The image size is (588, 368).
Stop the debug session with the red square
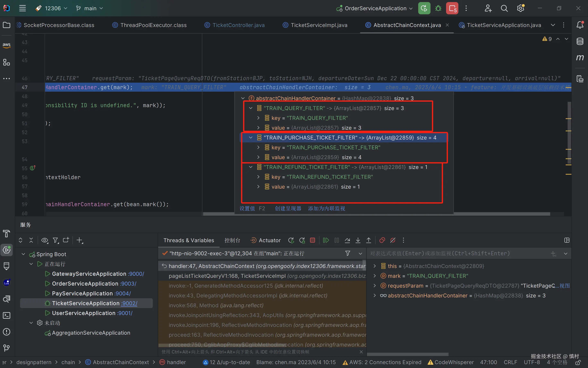click(x=312, y=240)
